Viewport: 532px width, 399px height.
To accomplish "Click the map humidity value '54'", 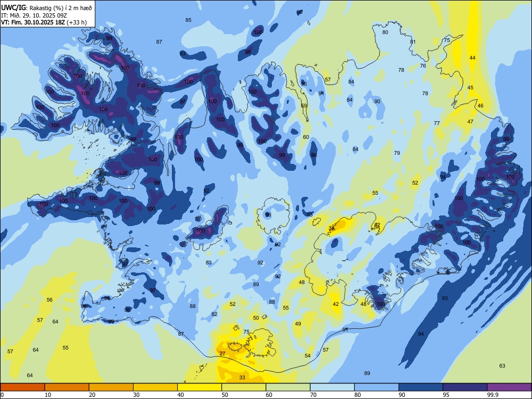I will (x=307, y=355).
